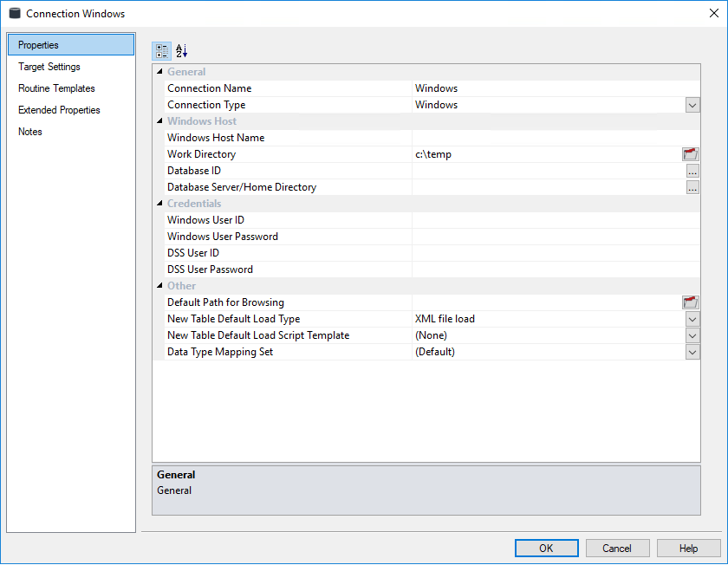Collapse the Windows Host section
This screenshot has width=728, height=565.
(x=159, y=120)
